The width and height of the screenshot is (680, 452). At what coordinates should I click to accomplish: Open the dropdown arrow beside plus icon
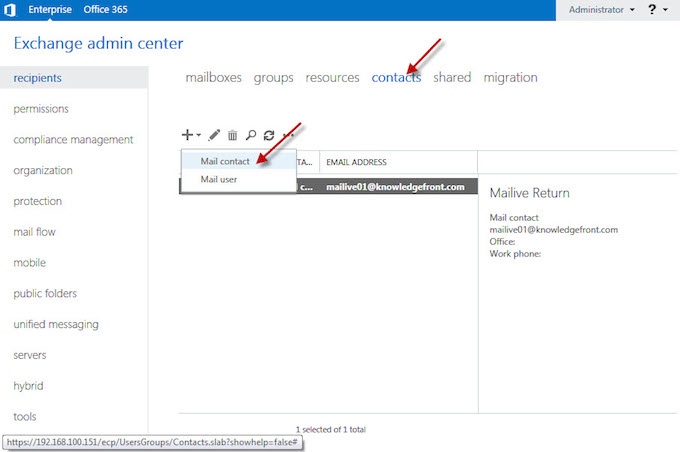click(x=198, y=135)
